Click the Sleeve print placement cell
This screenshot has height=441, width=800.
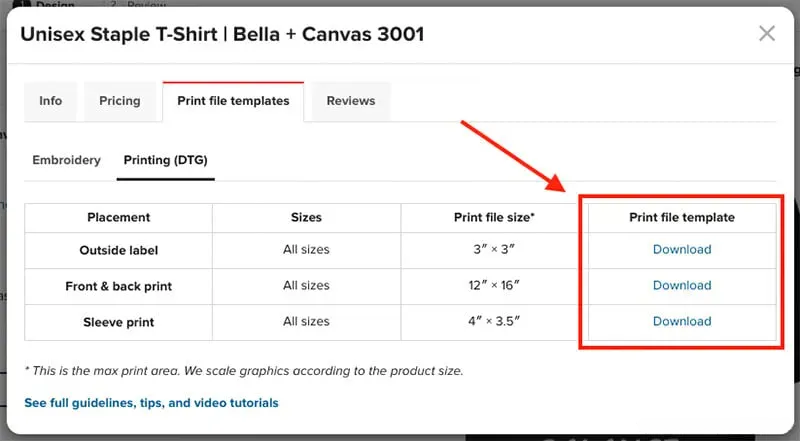[119, 322]
